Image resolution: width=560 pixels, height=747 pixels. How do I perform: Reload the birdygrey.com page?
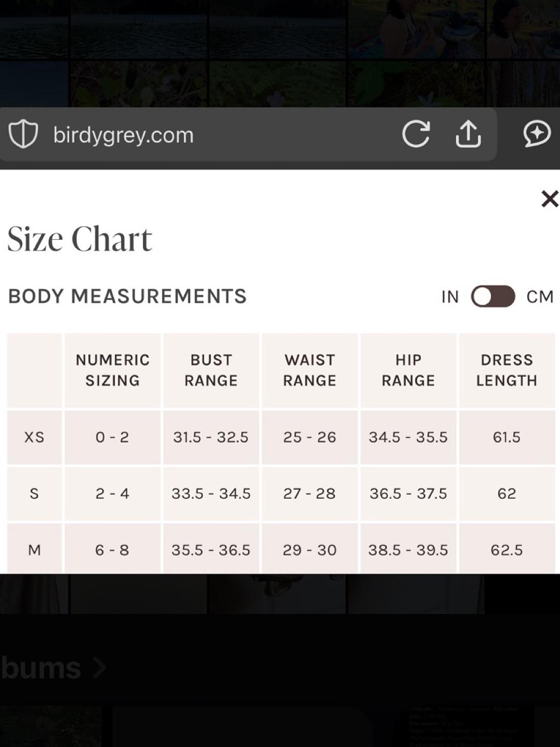click(416, 134)
